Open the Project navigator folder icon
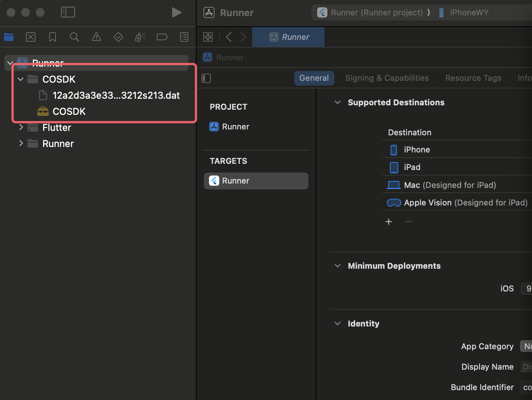This screenshot has height=400, width=532. pyautogui.click(x=9, y=37)
